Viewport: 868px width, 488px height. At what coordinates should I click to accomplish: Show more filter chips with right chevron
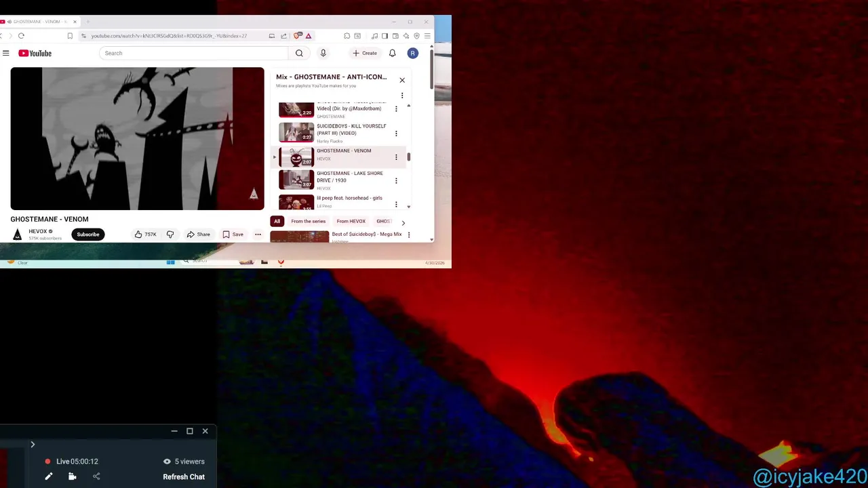[403, 222]
